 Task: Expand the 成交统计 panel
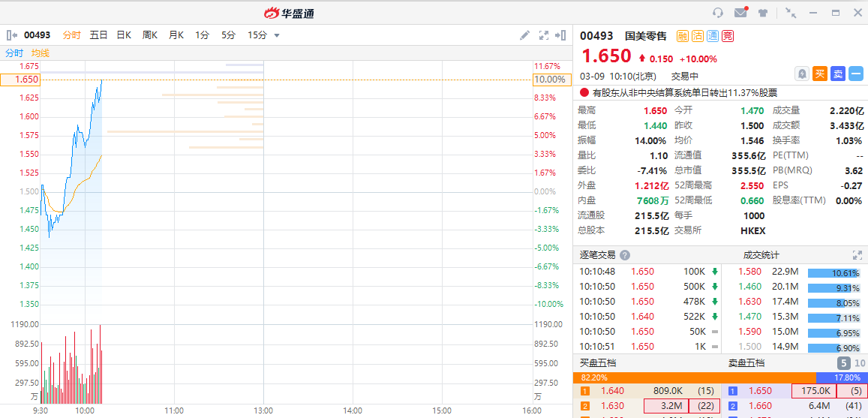(x=857, y=255)
